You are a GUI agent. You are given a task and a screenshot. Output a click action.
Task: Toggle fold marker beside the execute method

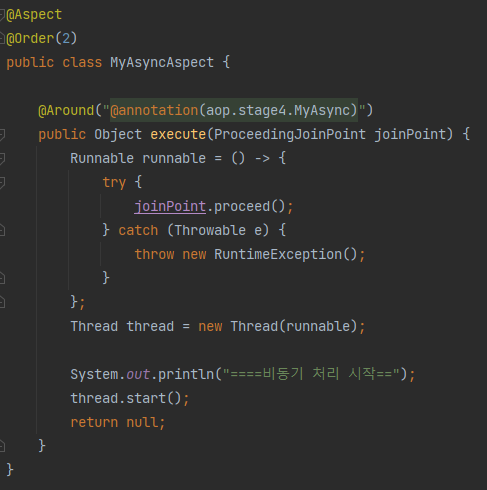click(x=2, y=135)
